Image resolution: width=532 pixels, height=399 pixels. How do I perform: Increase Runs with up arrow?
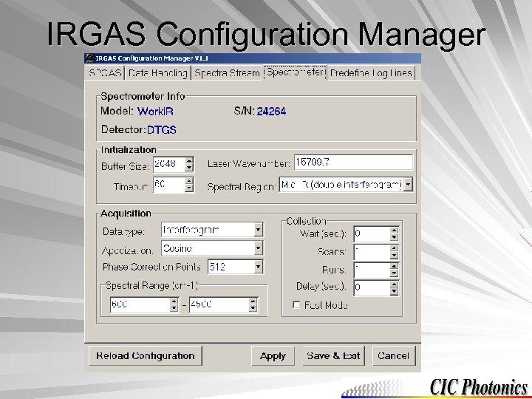[394, 267]
